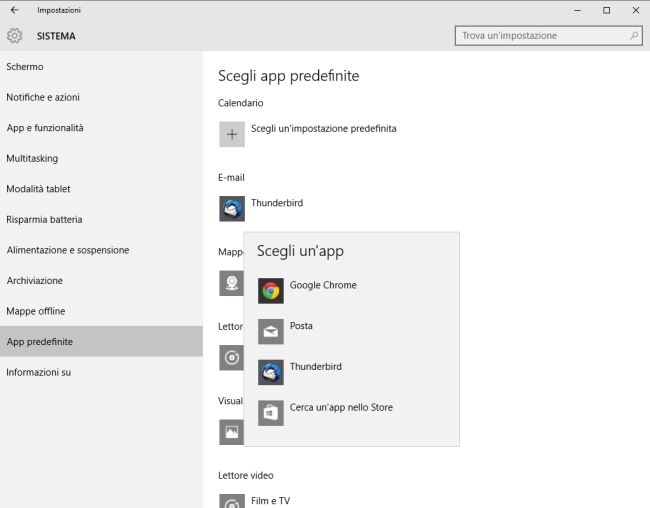This screenshot has height=508, width=650.
Task: Click Scegli un'impostazione predefinita
Action: 323,129
